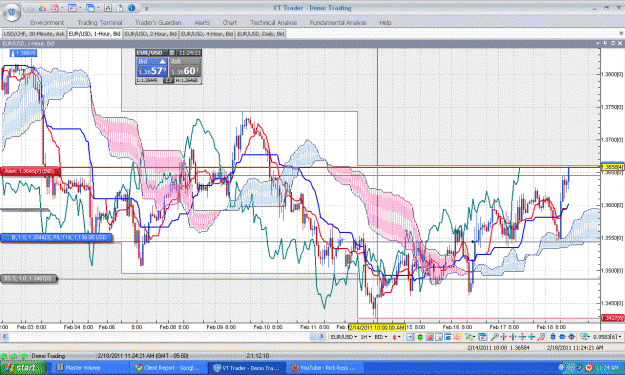
Task: Open YouTube - Rick Ross window from taskbar
Action: click(326, 368)
